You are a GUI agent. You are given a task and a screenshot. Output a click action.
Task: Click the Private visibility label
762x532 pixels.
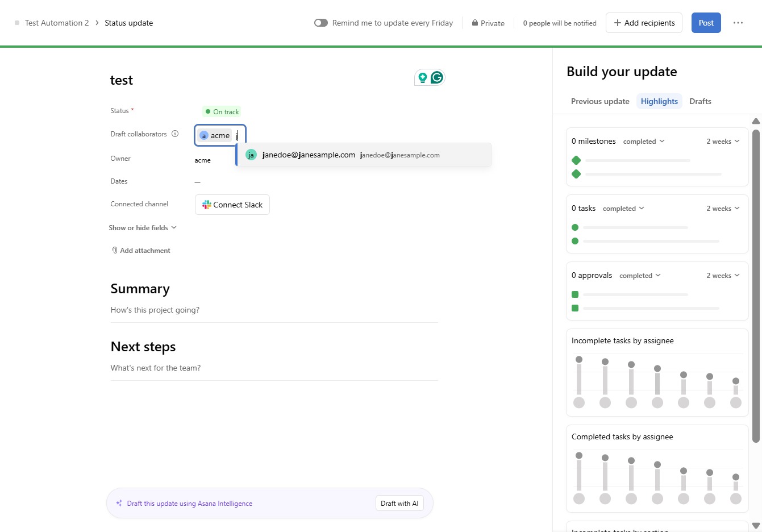coord(493,23)
